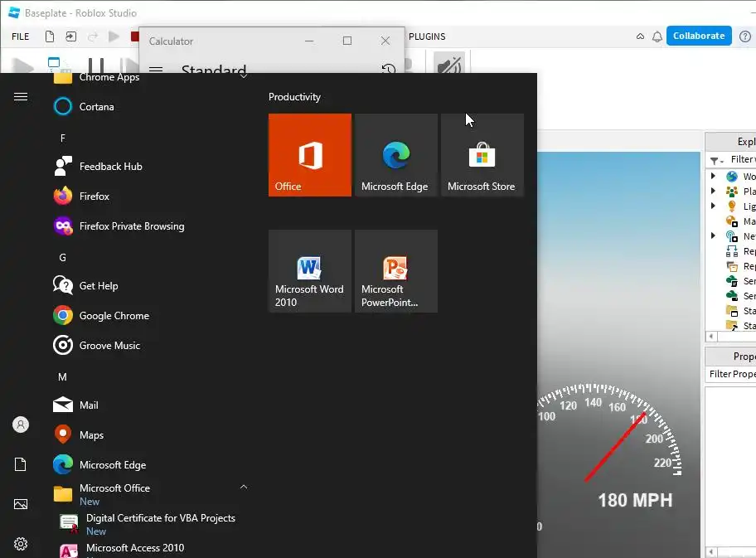This screenshot has width=756, height=558.
Task: Click the Collaborate button
Action: [x=699, y=36]
